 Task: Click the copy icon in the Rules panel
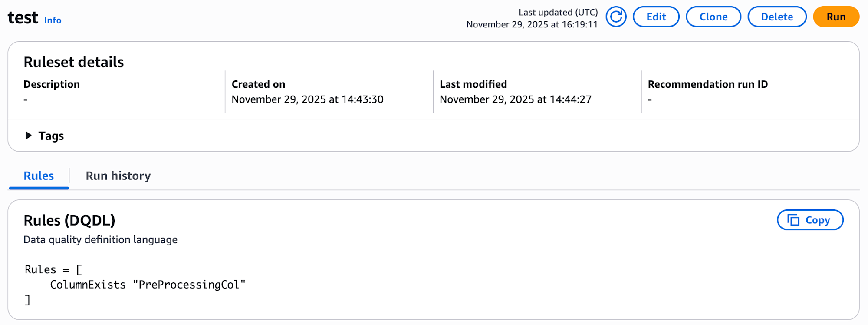pyautogui.click(x=793, y=220)
